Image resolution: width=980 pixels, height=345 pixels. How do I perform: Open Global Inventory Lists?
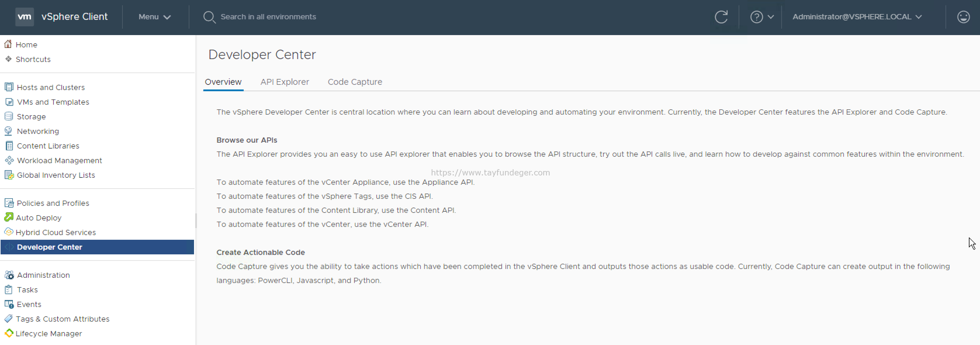click(56, 175)
